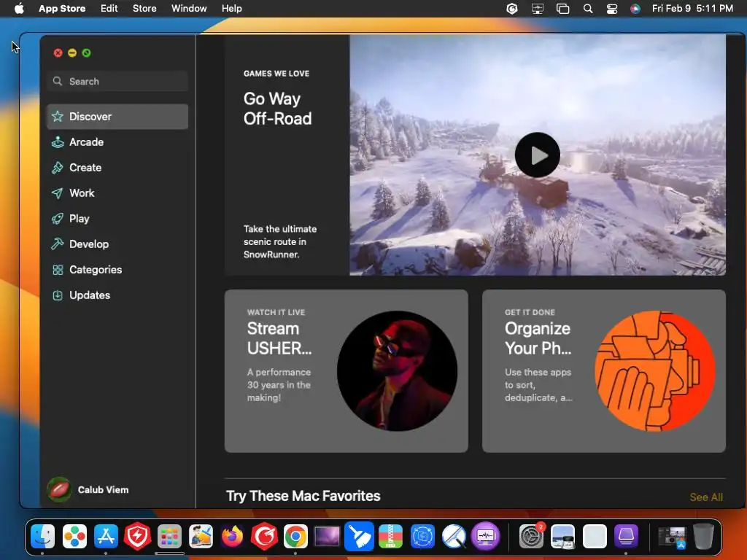Open the Categories grid icon

click(x=58, y=270)
